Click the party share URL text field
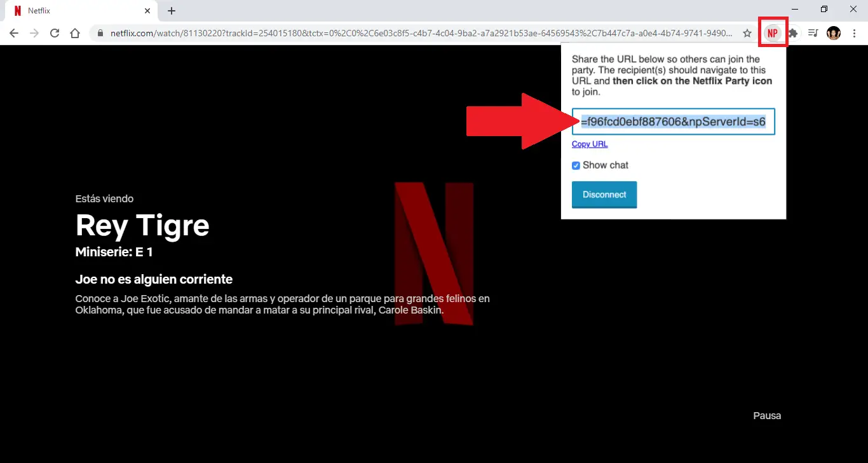The width and height of the screenshot is (868, 463). click(673, 121)
